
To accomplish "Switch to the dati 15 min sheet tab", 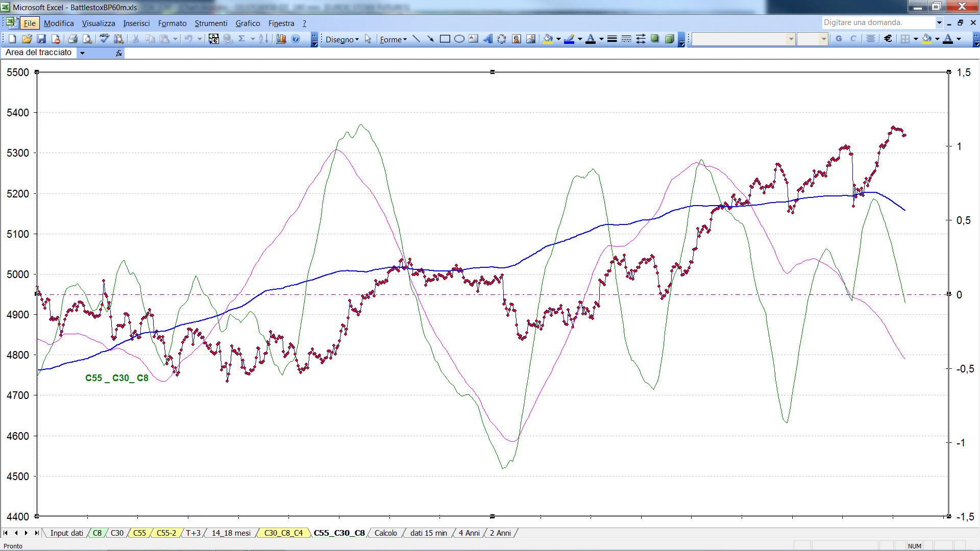I will (428, 533).
